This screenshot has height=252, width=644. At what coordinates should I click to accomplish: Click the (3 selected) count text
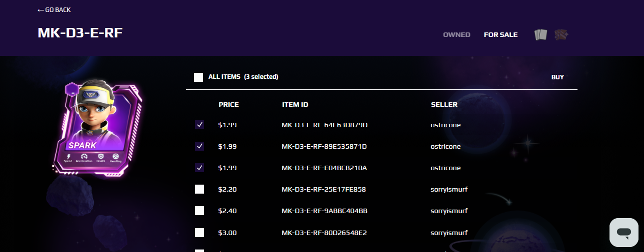coord(261,77)
